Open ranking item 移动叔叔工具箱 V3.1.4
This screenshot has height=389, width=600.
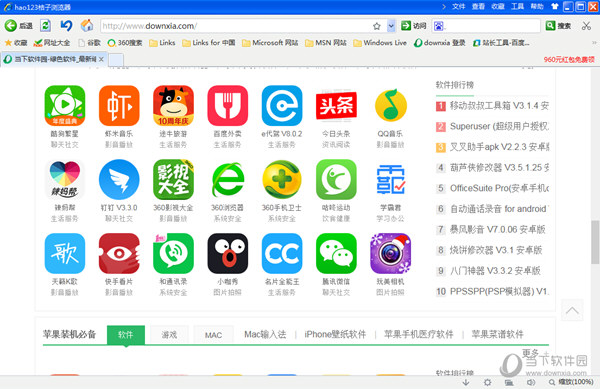[499, 106]
